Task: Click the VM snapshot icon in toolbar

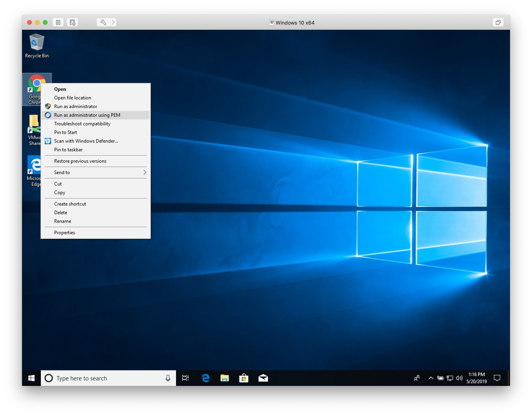Action: [72, 22]
